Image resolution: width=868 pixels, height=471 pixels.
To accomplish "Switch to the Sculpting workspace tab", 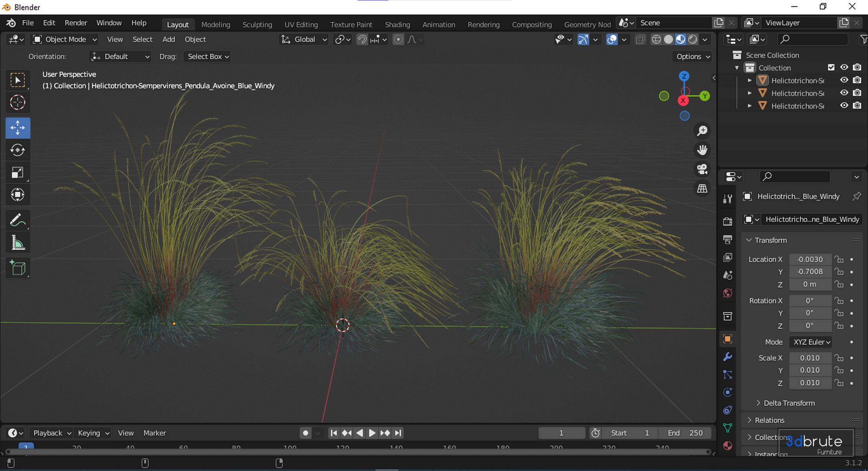I will 257,24.
